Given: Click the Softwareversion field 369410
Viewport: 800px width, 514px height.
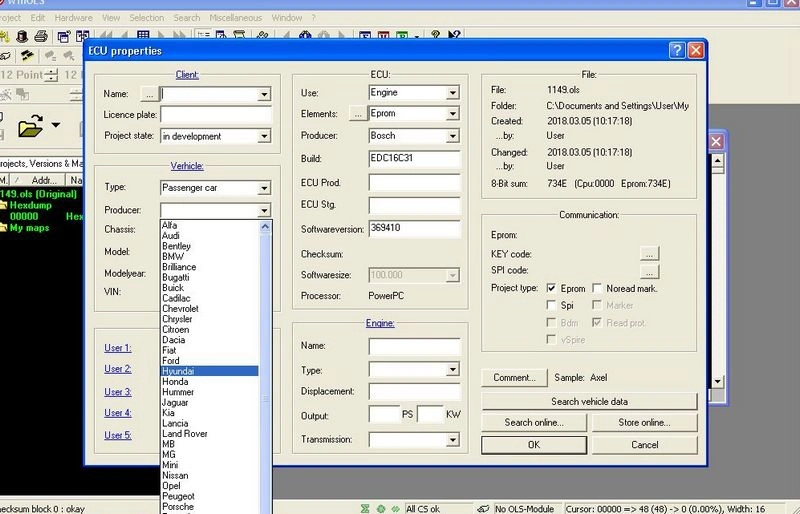Looking at the screenshot, I should [414, 229].
